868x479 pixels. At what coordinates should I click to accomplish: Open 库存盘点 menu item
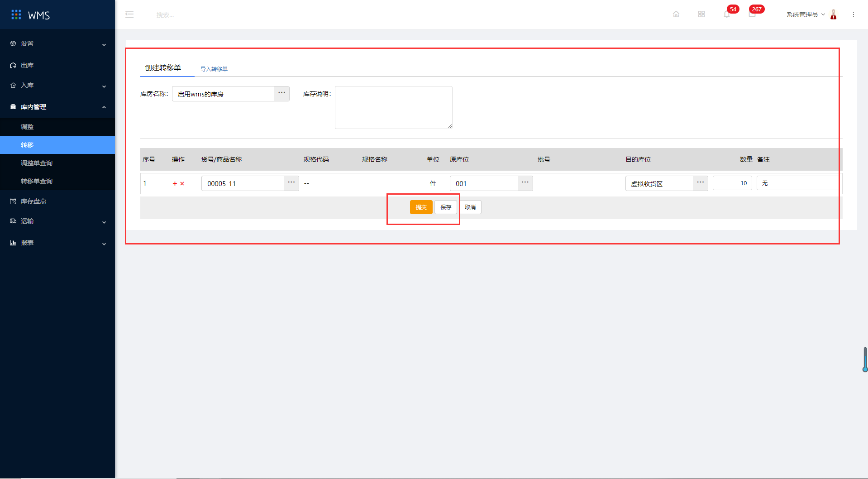click(x=57, y=201)
